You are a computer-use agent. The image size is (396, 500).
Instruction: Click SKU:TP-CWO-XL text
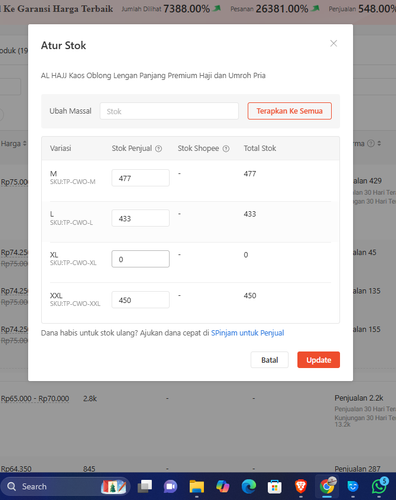[73, 263]
